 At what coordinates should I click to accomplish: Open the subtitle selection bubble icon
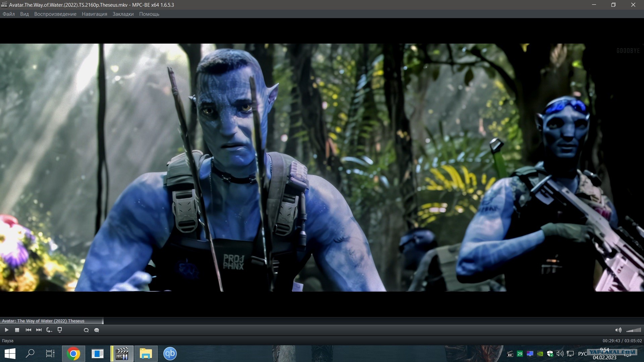click(x=97, y=330)
